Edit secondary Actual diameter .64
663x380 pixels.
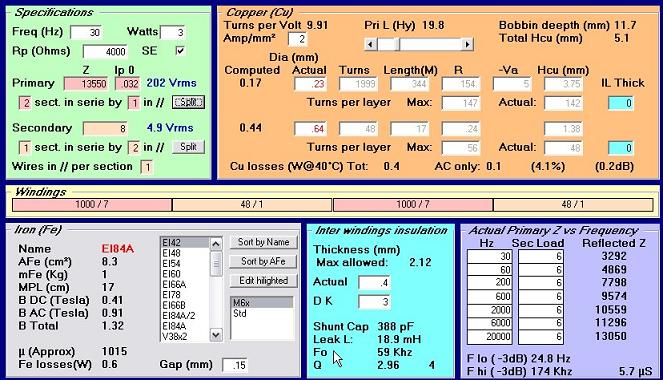click(x=310, y=128)
